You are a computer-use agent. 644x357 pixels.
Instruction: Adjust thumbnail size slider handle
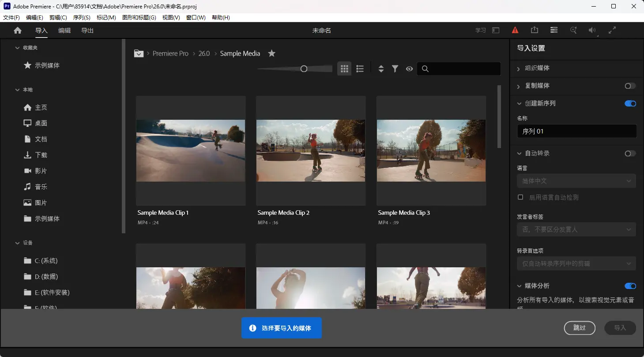point(304,68)
